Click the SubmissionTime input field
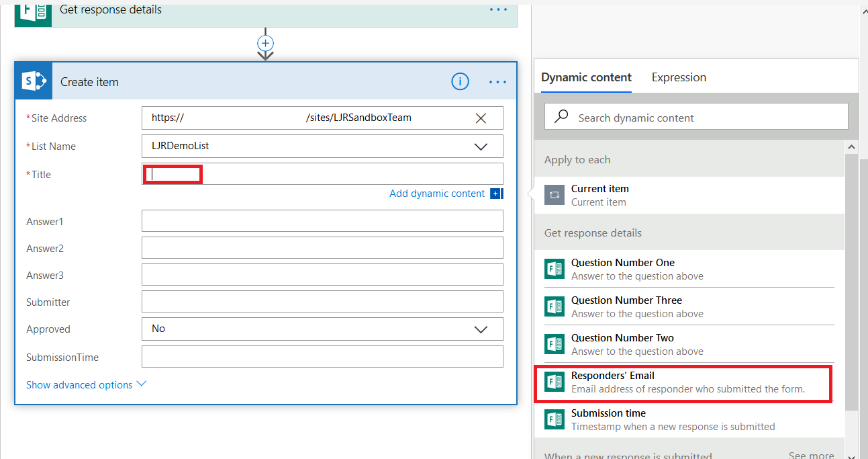The width and height of the screenshot is (868, 459). pyautogui.click(x=322, y=357)
